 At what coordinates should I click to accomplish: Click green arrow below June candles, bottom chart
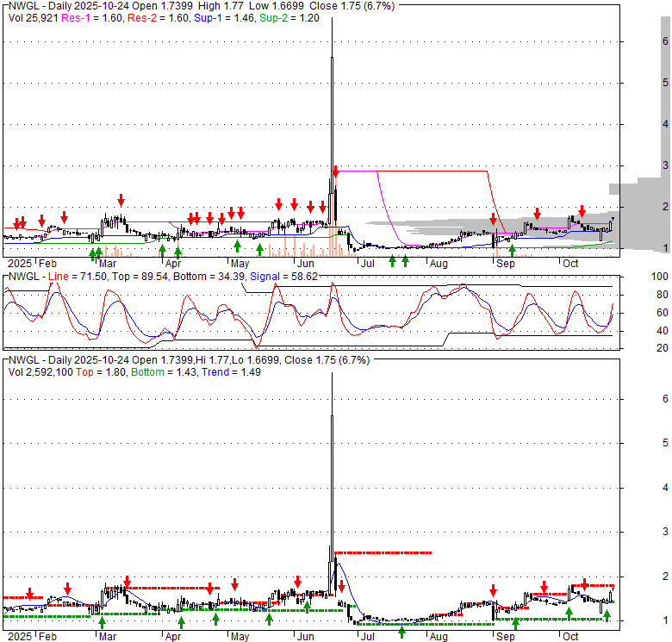coord(307,609)
